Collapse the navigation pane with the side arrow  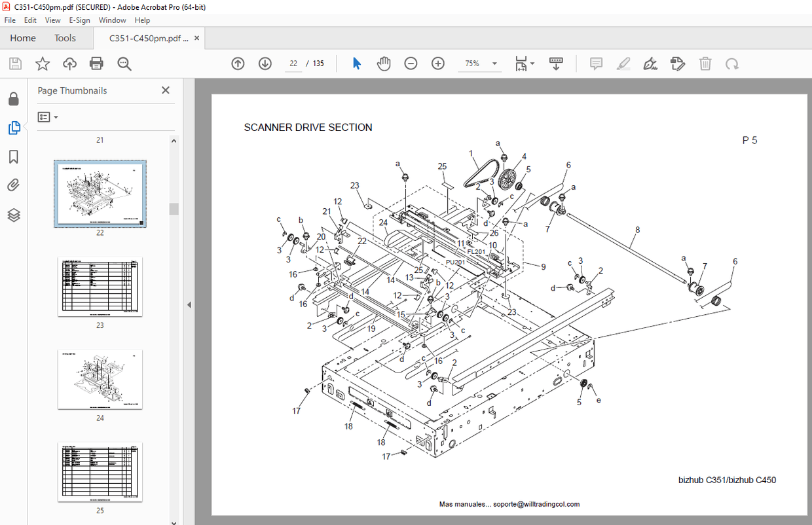click(189, 304)
